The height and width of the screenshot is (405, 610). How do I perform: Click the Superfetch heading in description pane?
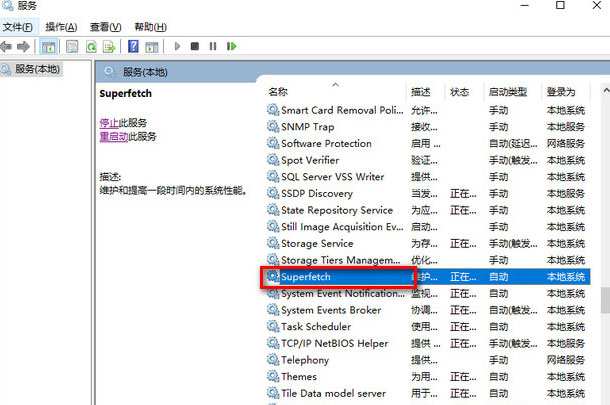pyautogui.click(x=125, y=93)
